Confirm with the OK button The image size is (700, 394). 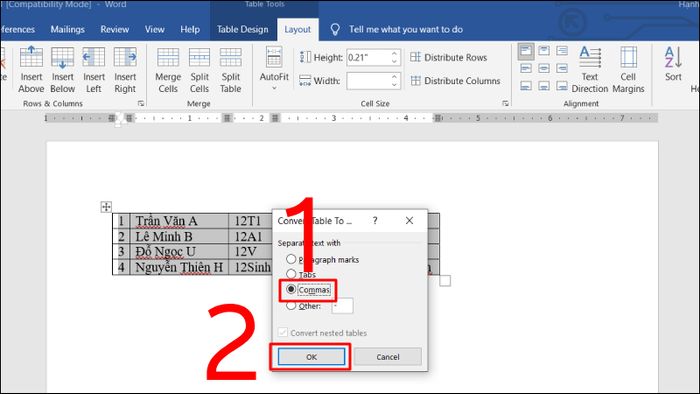[311, 357]
